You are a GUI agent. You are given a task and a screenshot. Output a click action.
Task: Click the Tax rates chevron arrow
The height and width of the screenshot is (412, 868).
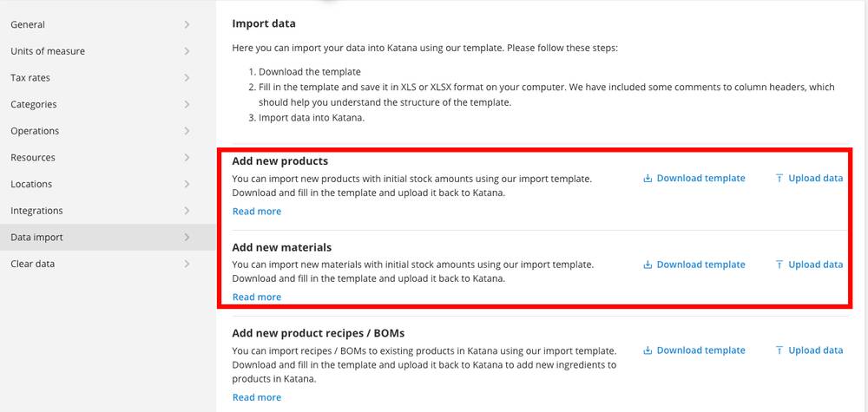[x=187, y=77]
